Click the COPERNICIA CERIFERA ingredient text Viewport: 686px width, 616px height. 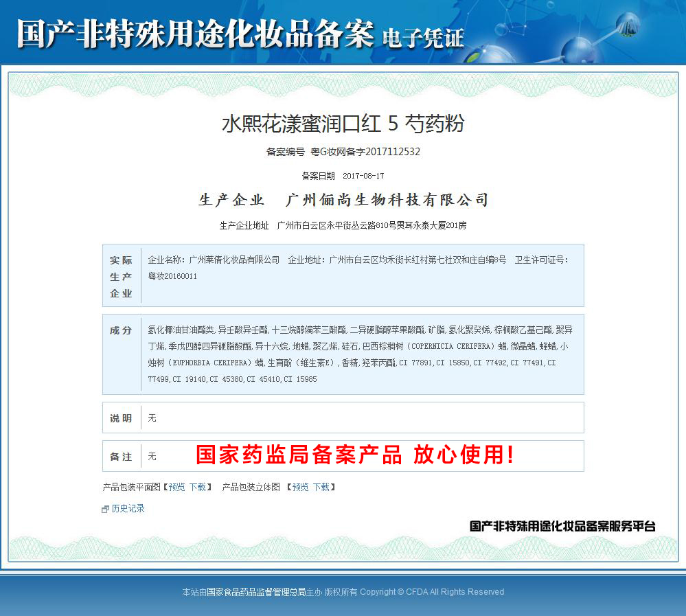pos(453,346)
